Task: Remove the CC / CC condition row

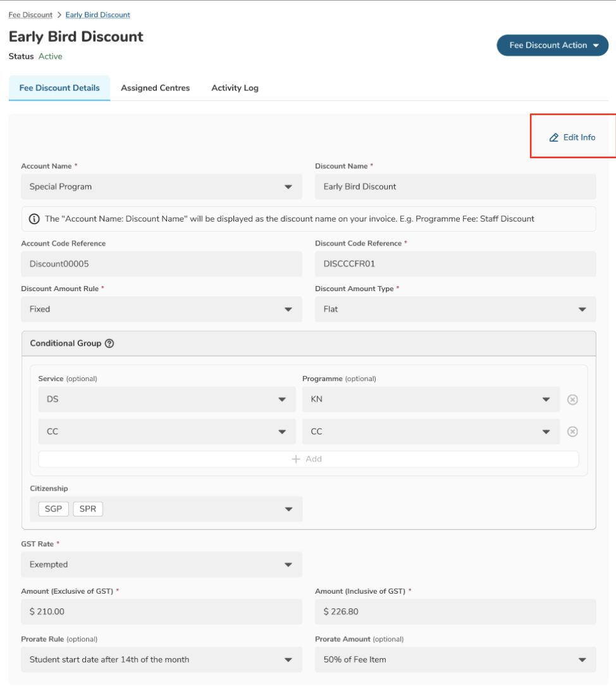Action: [572, 432]
